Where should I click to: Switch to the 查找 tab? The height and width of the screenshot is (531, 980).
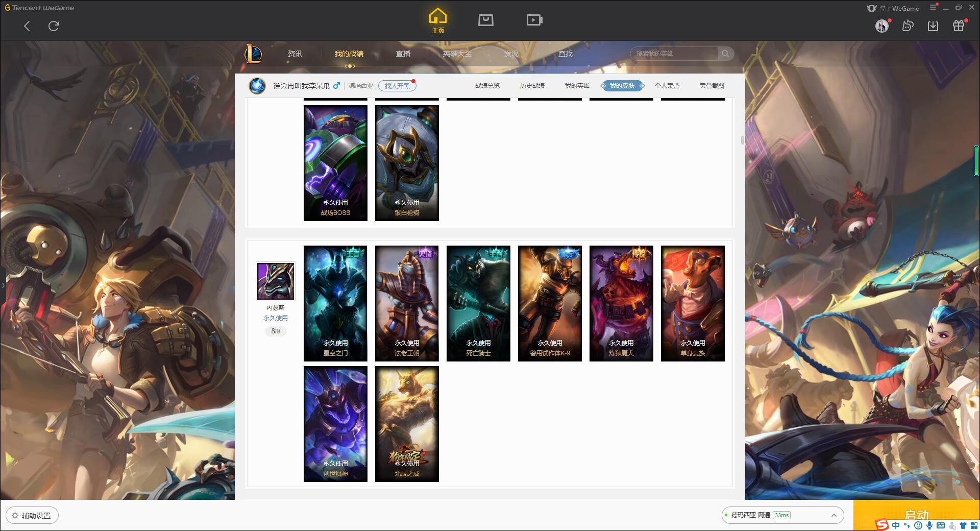[565, 54]
